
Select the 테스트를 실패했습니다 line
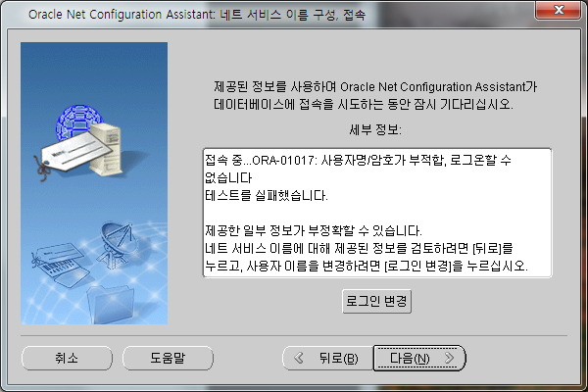tap(267, 195)
